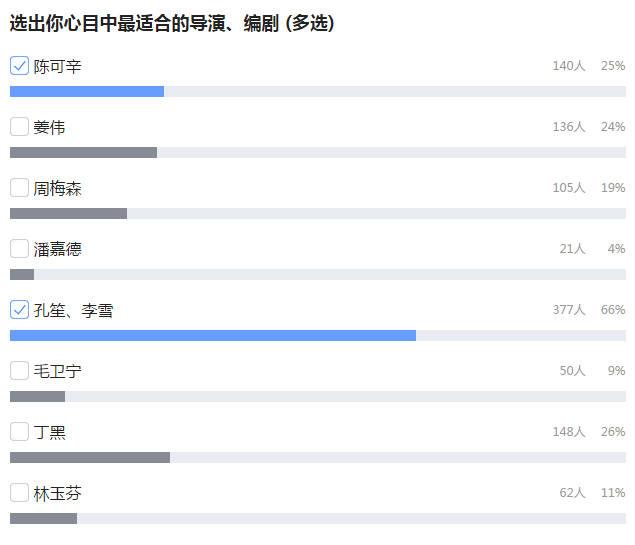Screen dimensions: 635x545
Task: Click the gray 姜伟 vote bar
Action: point(83,152)
